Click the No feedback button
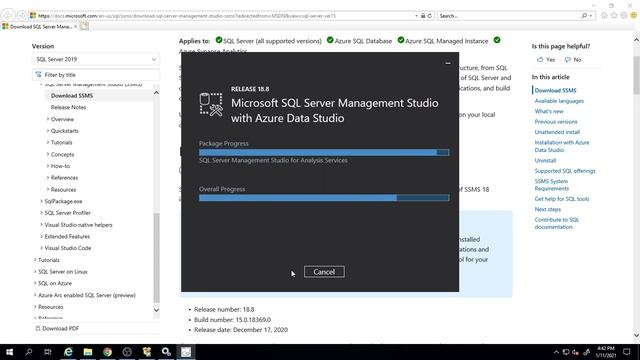This screenshot has width=640, height=360. 573,60
